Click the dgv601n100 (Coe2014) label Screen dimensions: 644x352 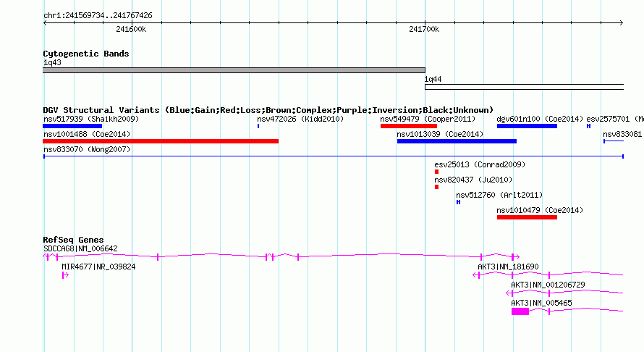click(540, 119)
